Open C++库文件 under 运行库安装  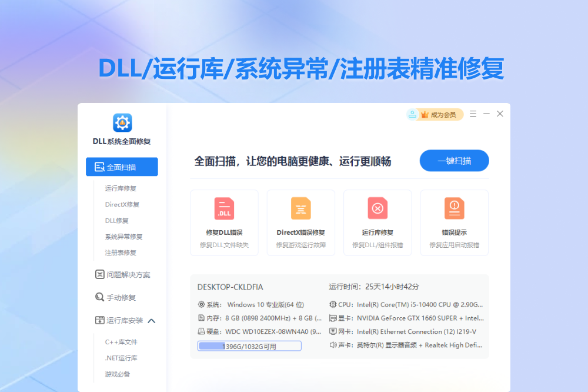click(x=121, y=342)
